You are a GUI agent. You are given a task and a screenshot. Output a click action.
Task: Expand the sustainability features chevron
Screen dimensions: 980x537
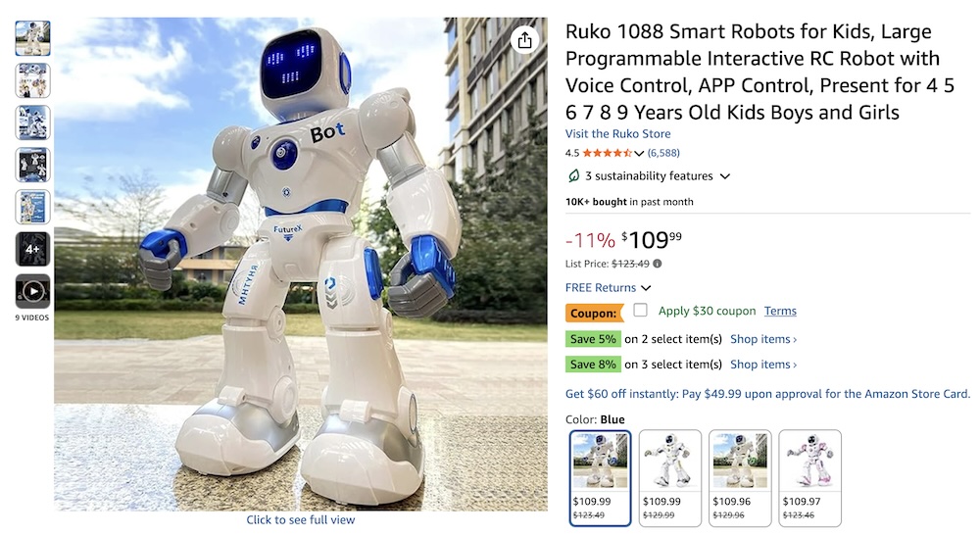(725, 176)
